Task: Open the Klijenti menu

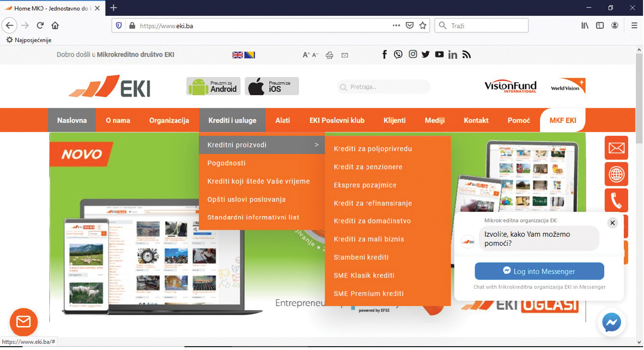Action: (395, 120)
